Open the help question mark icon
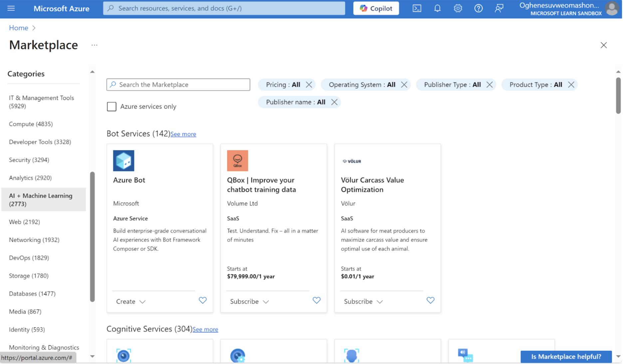 click(479, 8)
